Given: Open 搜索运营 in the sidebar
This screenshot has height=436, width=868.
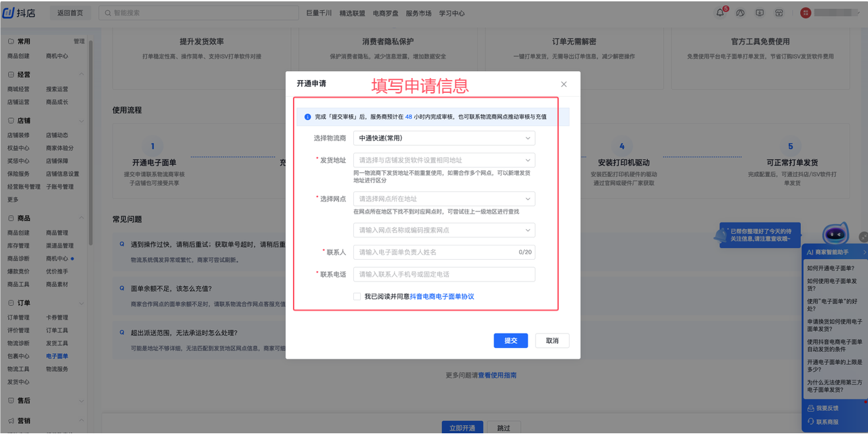Looking at the screenshot, I should (57, 89).
